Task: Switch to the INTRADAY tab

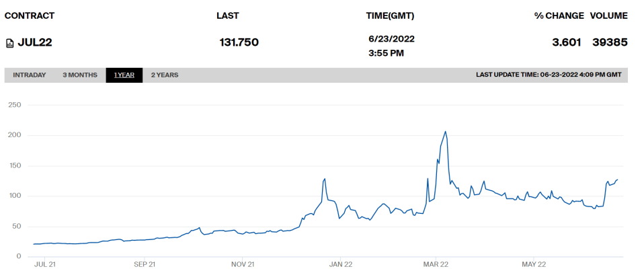Action: (30, 75)
